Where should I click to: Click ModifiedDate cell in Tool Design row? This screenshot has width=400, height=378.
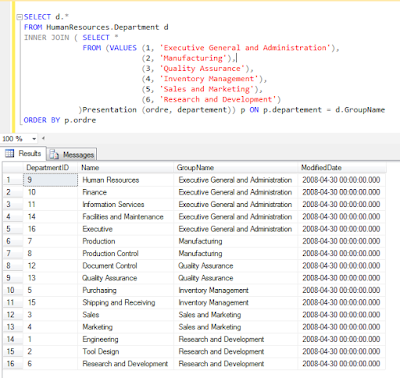click(x=342, y=351)
